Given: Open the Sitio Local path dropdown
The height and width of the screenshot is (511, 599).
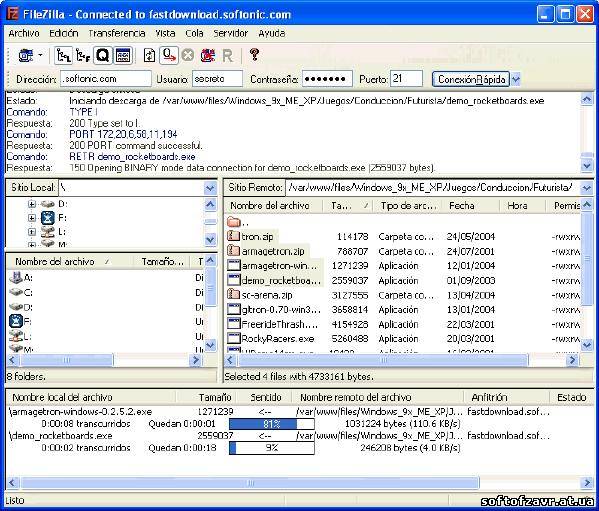Looking at the screenshot, I should (x=210, y=188).
